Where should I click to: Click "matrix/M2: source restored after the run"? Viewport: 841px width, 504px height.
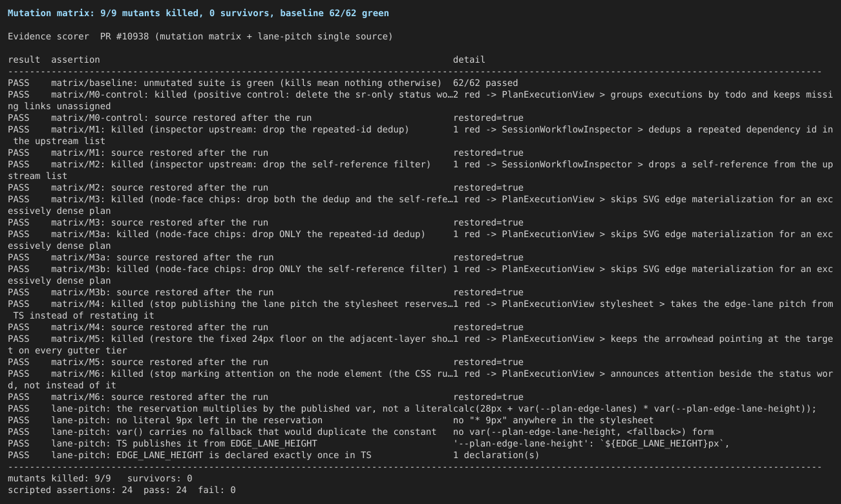point(160,187)
